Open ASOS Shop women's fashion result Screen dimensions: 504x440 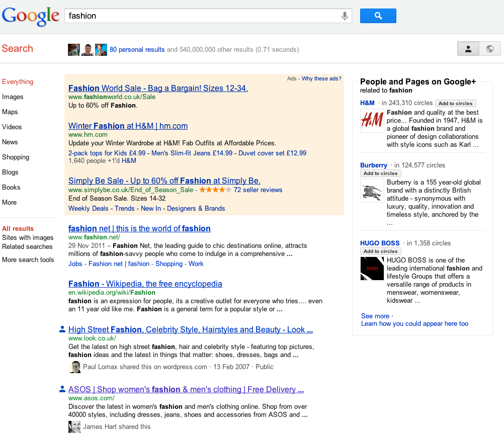(x=186, y=389)
